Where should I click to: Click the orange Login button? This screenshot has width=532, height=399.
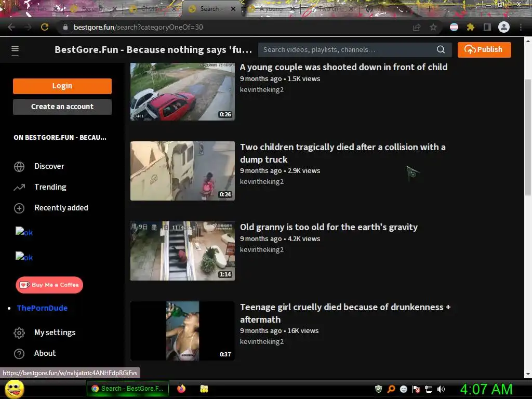point(62,86)
